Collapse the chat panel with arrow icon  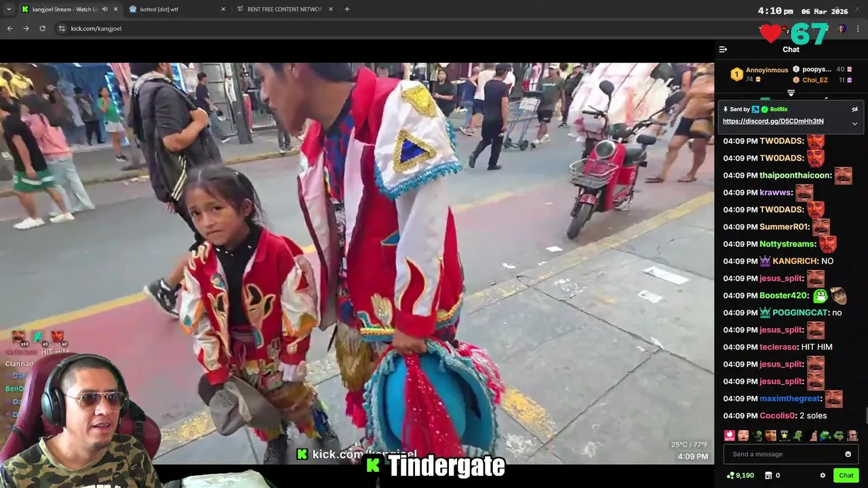(723, 49)
